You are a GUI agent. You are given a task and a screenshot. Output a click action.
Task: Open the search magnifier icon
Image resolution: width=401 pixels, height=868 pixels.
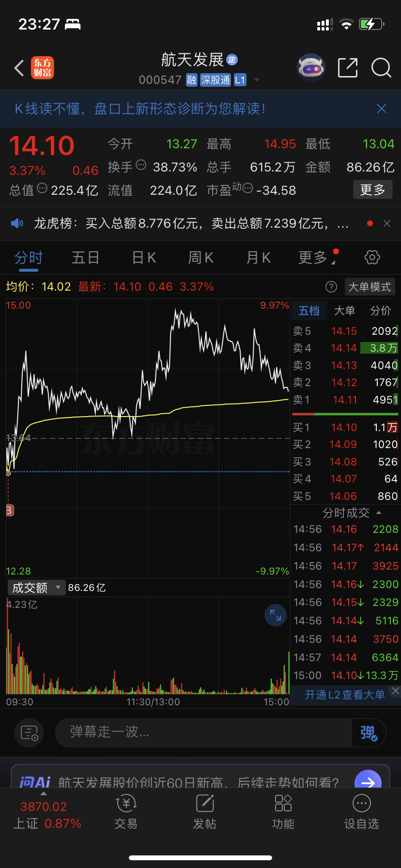pyautogui.click(x=381, y=68)
